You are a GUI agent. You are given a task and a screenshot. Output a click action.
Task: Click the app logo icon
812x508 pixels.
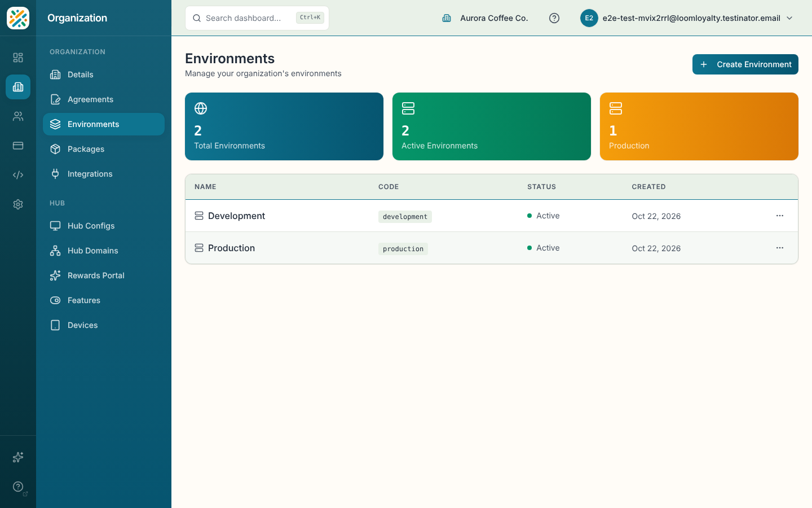click(x=18, y=18)
